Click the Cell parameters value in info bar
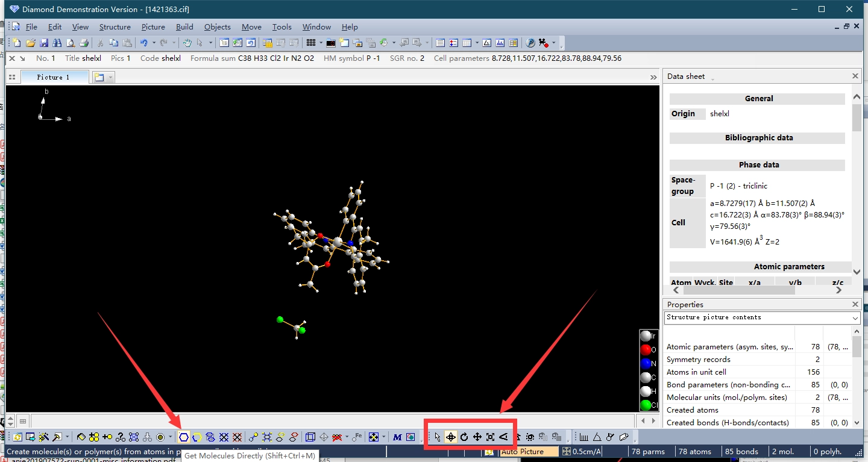 (556, 58)
